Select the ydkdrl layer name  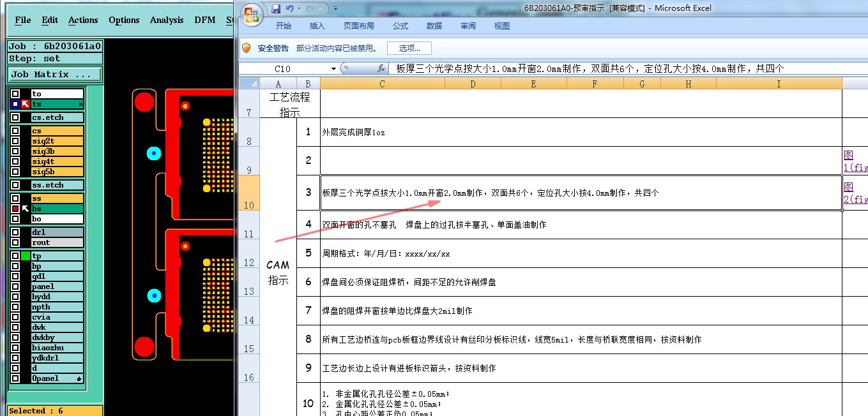(x=57, y=358)
